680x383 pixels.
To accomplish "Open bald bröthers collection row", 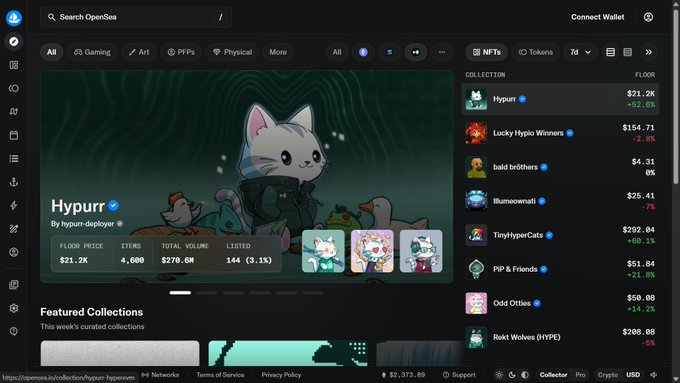I will click(x=560, y=167).
